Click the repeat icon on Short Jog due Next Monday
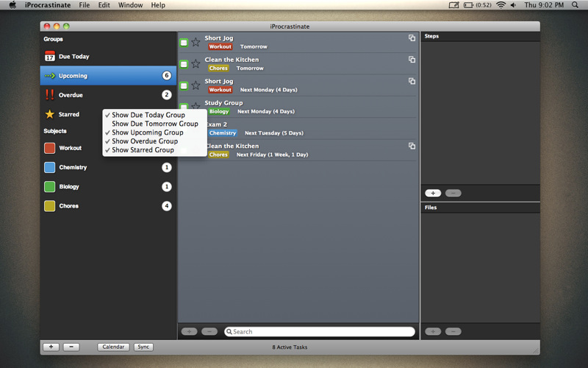Viewport: 588px width, 368px height. 412,81
